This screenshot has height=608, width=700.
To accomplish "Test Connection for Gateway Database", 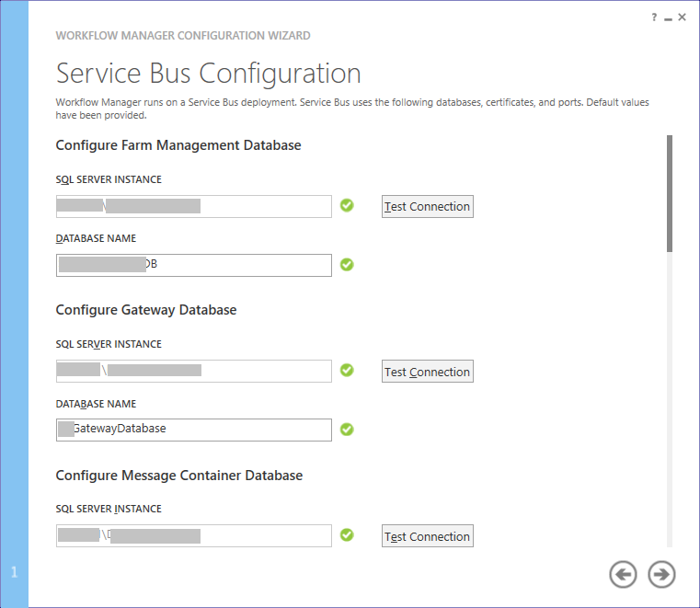I will click(427, 372).
